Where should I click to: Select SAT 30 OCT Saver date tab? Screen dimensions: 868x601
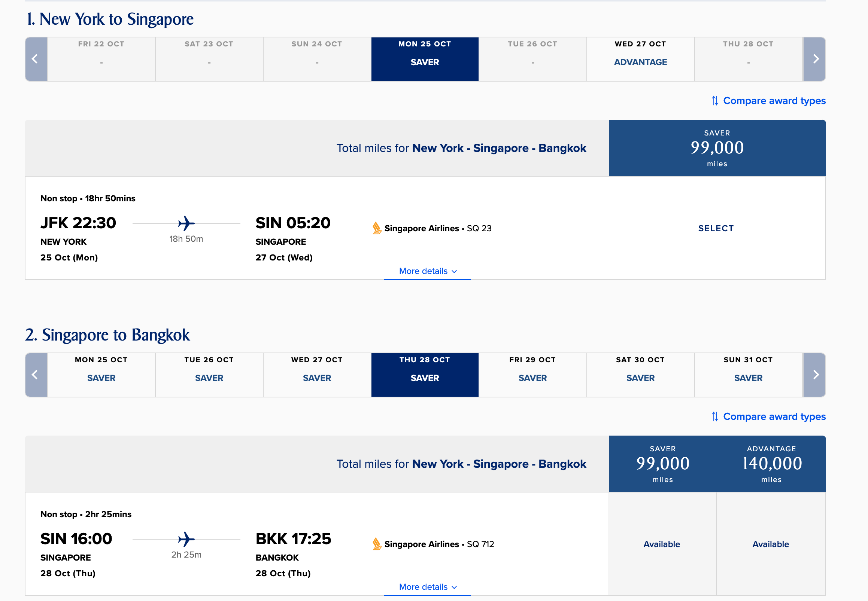click(x=640, y=375)
